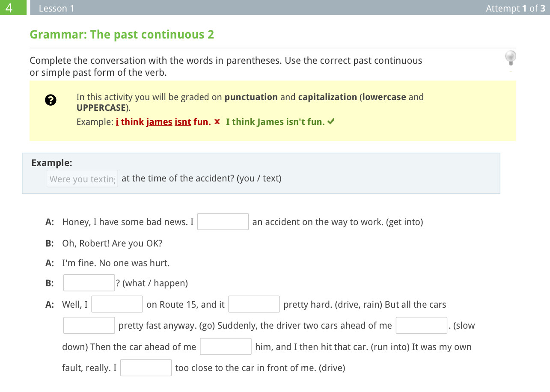
Task: Click the incorrect example 'i think james isnt fun.'
Action: coord(163,122)
